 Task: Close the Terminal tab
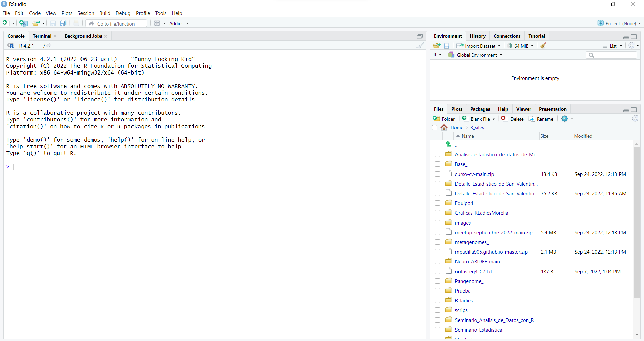point(55,36)
